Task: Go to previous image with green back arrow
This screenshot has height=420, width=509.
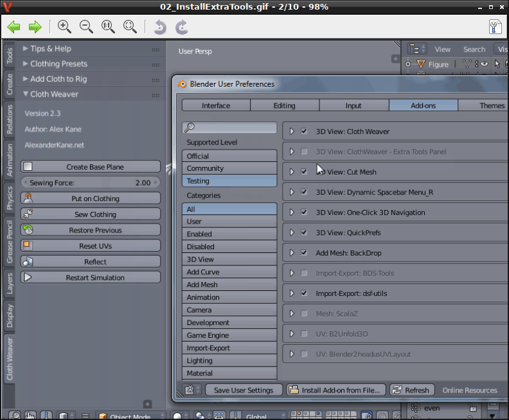Action: point(13,26)
